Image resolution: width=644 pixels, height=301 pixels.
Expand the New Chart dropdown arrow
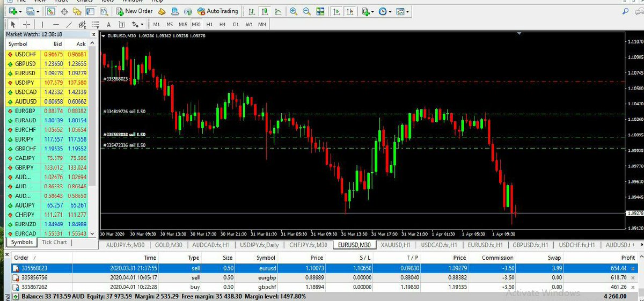pos(20,12)
